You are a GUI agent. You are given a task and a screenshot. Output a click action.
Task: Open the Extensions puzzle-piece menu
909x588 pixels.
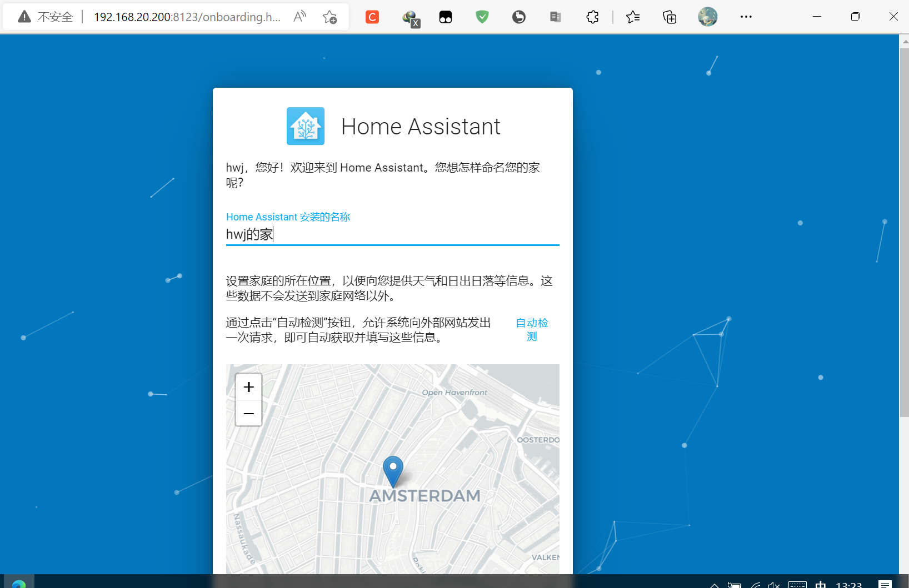pyautogui.click(x=592, y=17)
